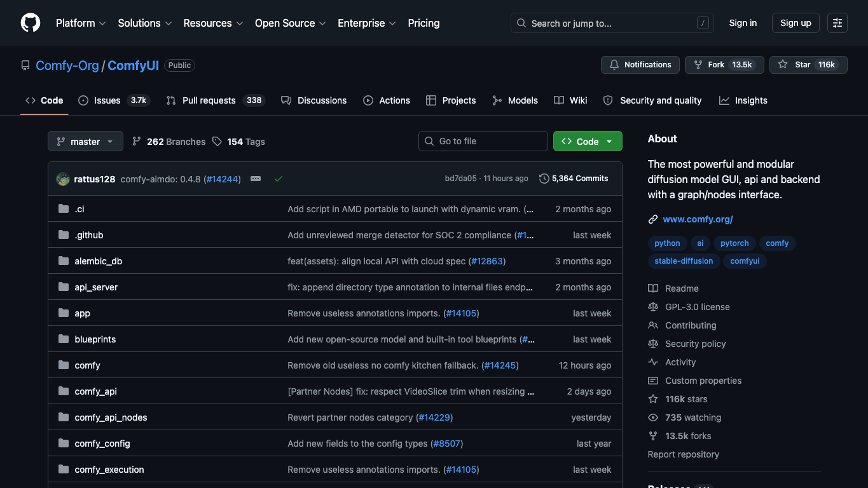This screenshot has width=868, height=488.
Task: Click the folder icon for .ci
Action: click(x=64, y=209)
